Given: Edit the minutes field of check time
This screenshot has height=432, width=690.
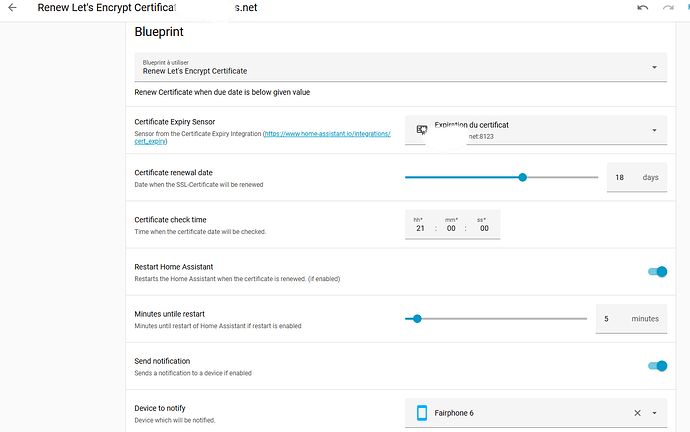Looking at the screenshot, I should [451, 228].
